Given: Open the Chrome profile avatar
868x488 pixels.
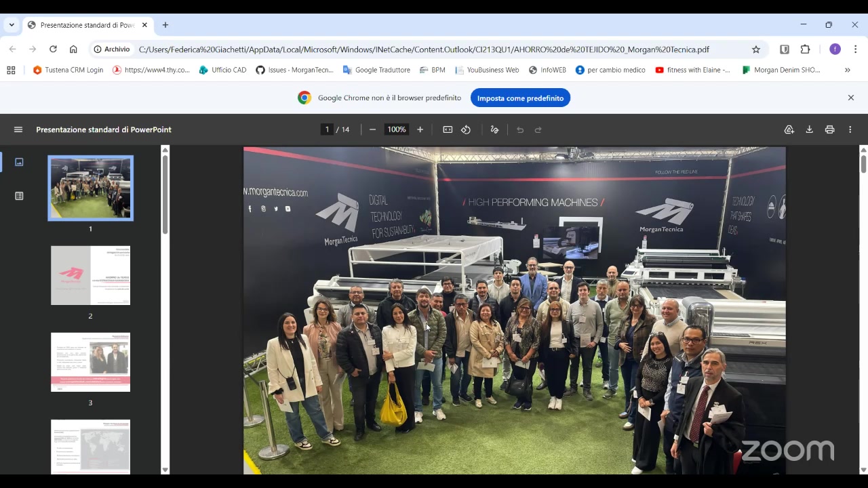Looking at the screenshot, I should tap(835, 49).
